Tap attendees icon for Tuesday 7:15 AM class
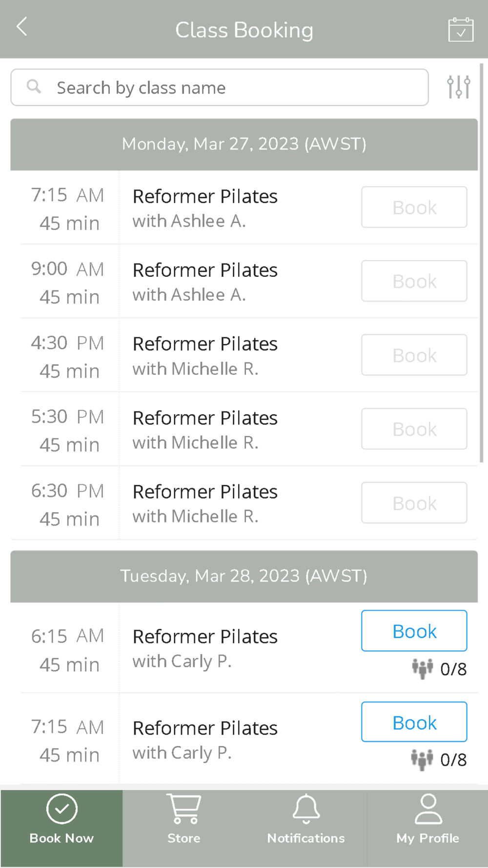 coord(422,759)
